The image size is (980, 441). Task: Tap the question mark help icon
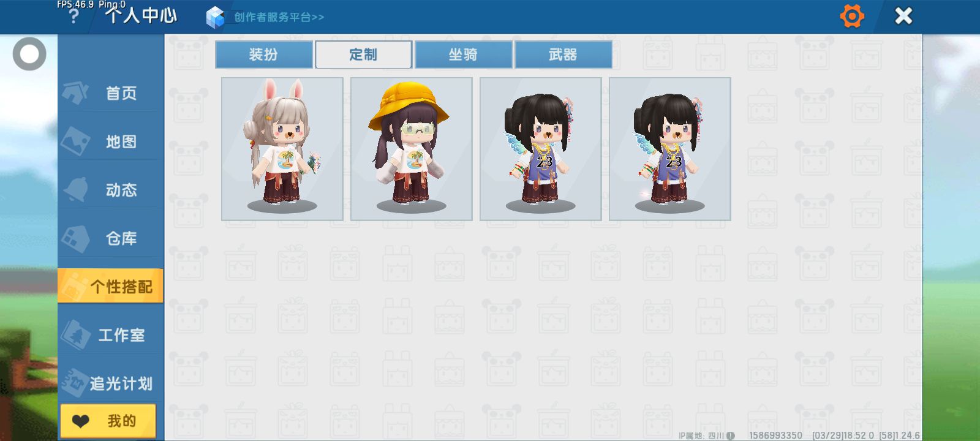click(x=73, y=17)
